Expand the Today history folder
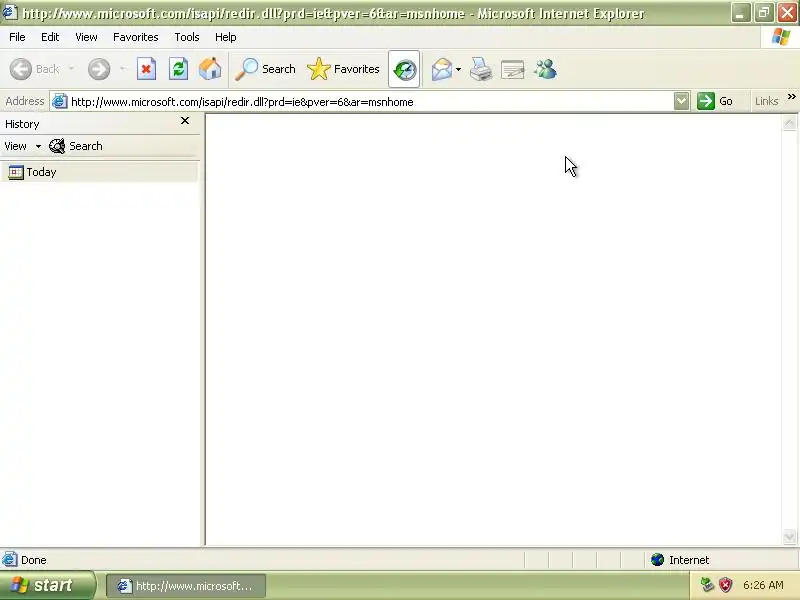Image resolution: width=800 pixels, height=600 pixels. pos(99,172)
